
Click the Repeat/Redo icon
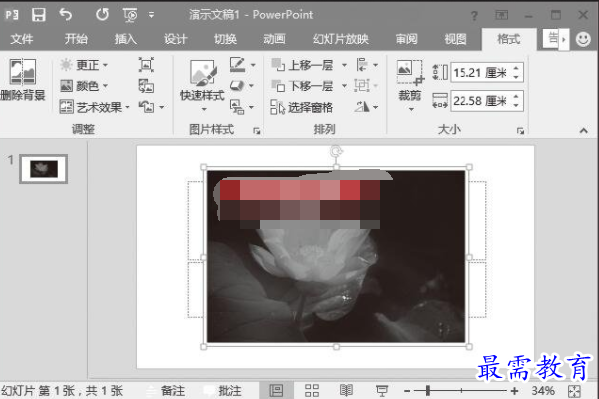click(102, 15)
